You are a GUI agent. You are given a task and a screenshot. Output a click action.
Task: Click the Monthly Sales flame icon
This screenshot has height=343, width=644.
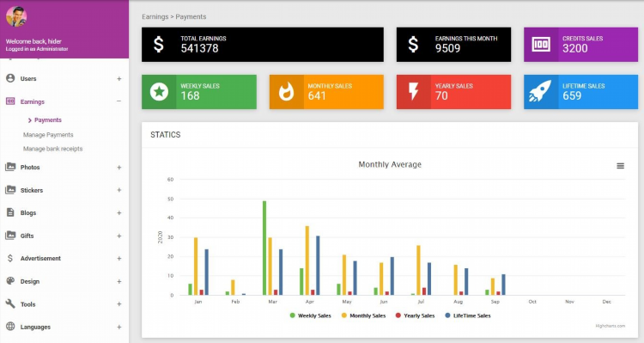point(286,92)
